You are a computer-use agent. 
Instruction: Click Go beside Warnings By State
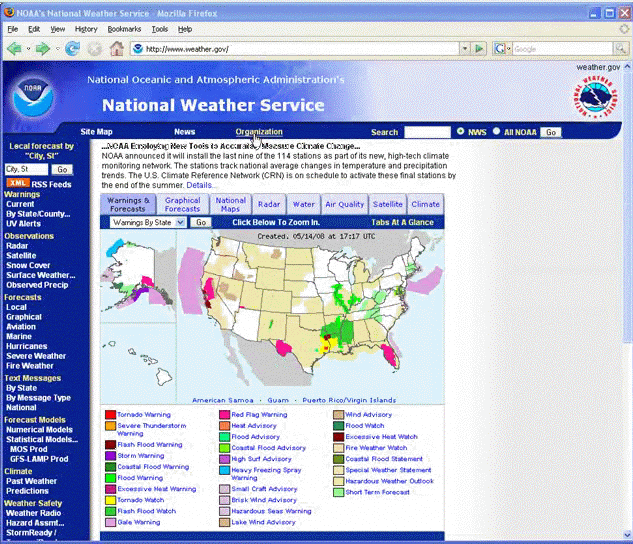coord(201,222)
